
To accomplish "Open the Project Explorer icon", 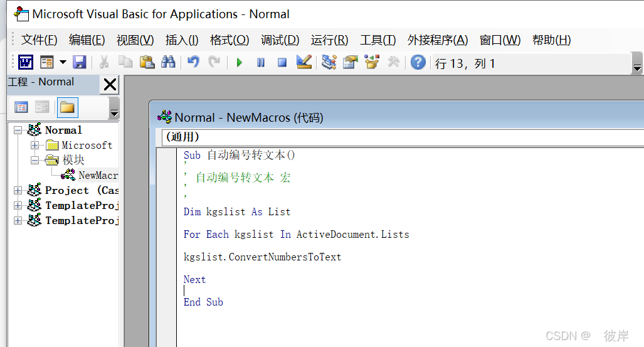I will [329, 63].
